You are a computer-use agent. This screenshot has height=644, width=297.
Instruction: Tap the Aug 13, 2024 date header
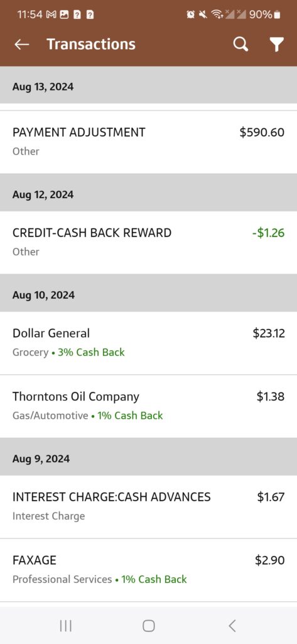pyautogui.click(x=43, y=87)
